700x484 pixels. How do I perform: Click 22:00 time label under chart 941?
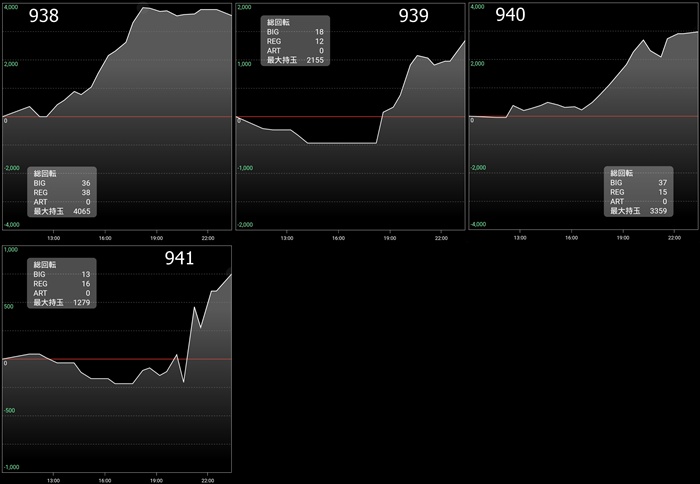(x=208, y=481)
